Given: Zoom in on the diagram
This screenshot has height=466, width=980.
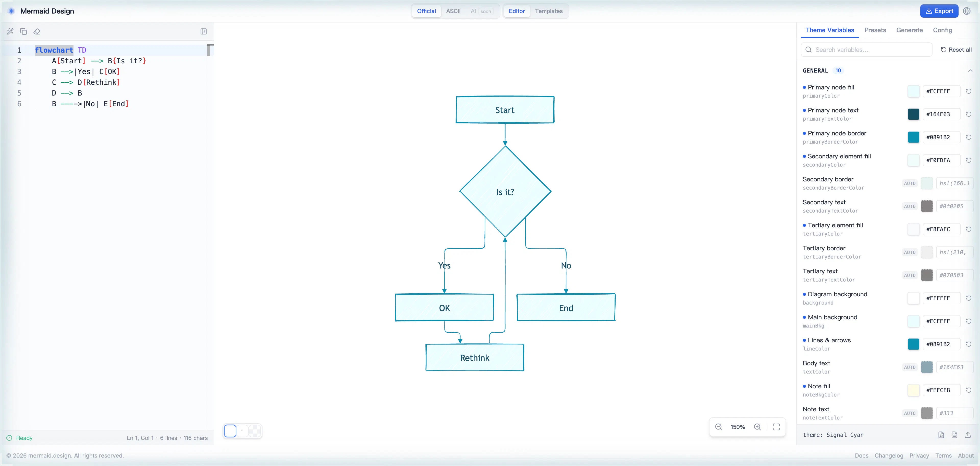Looking at the screenshot, I should pos(757,427).
